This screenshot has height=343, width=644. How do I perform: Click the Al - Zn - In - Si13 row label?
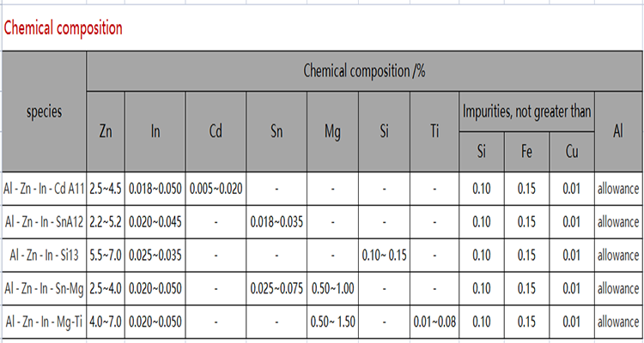[44, 256]
